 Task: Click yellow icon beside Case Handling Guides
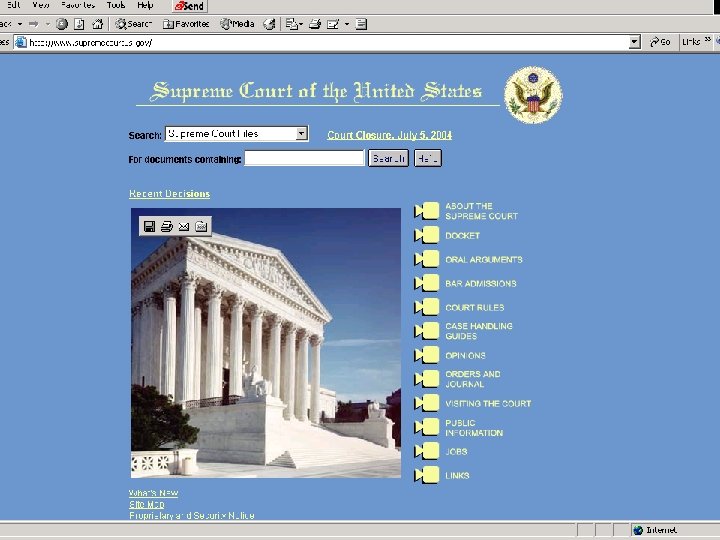click(x=427, y=331)
